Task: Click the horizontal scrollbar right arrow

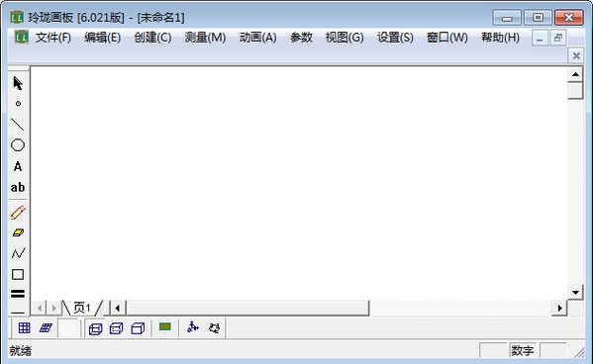Action: 559,308
